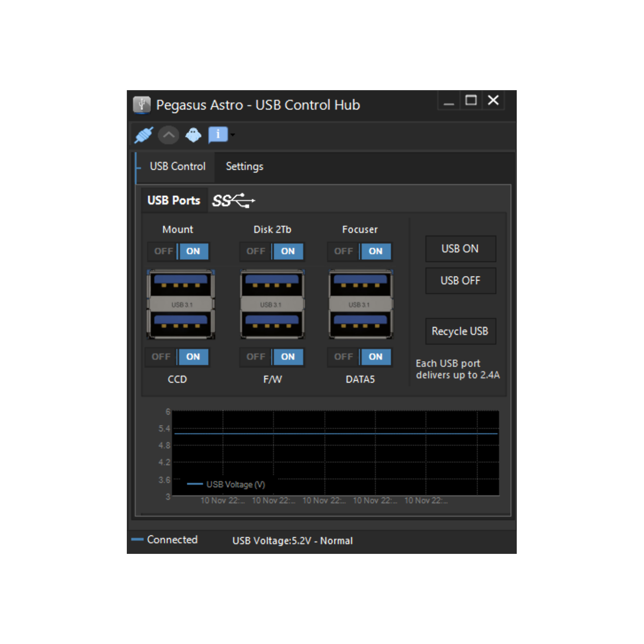Click the Disk 2Tb/F/W USB port image
This screenshot has height=644, width=644.
pyautogui.click(x=272, y=304)
